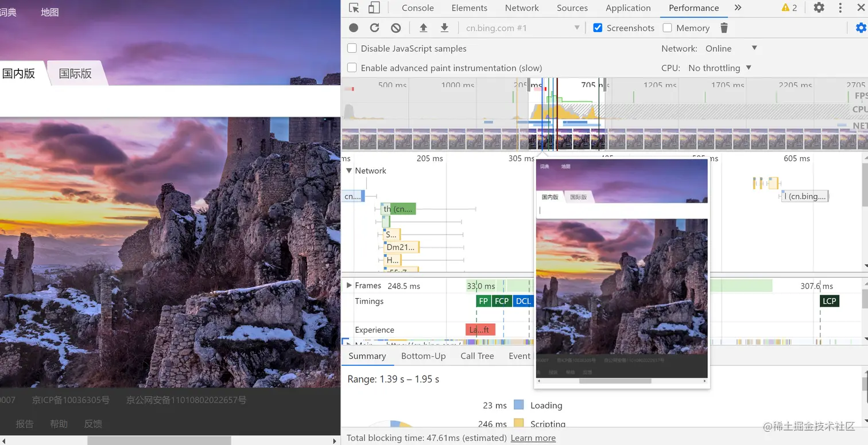Enable the Screenshots checkbox
This screenshot has width=868, height=445.
(x=598, y=28)
